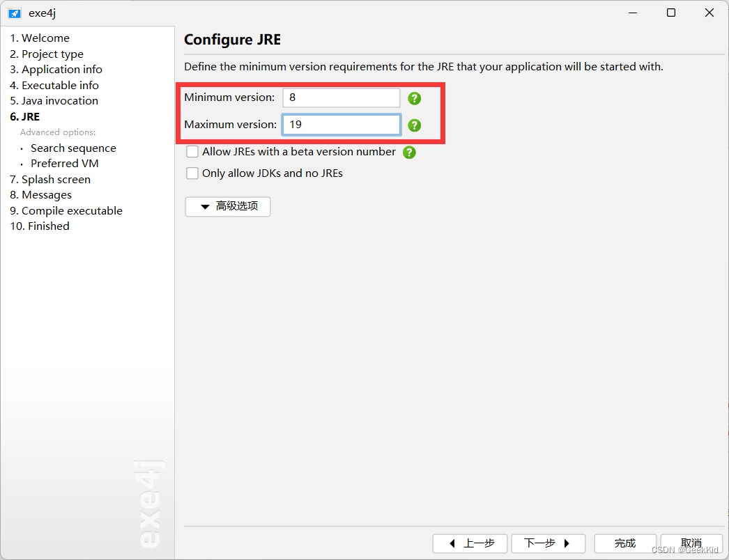Click the exe4j rocket icon in title bar
Screen dimensions: 729x560
point(15,13)
